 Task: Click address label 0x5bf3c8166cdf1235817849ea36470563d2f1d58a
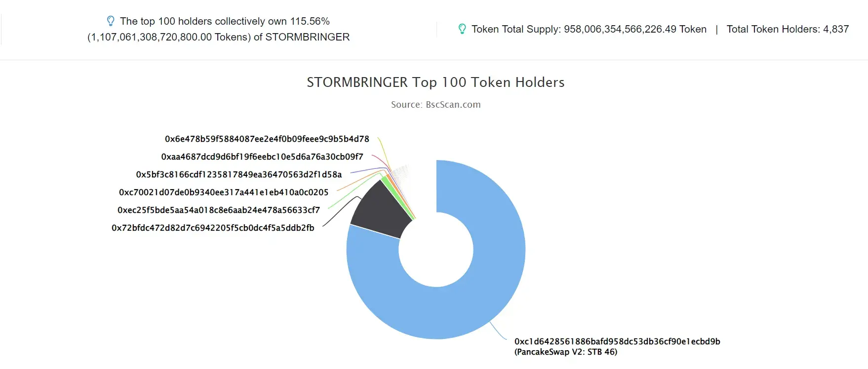pyautogui.click(x=239, y=174)
